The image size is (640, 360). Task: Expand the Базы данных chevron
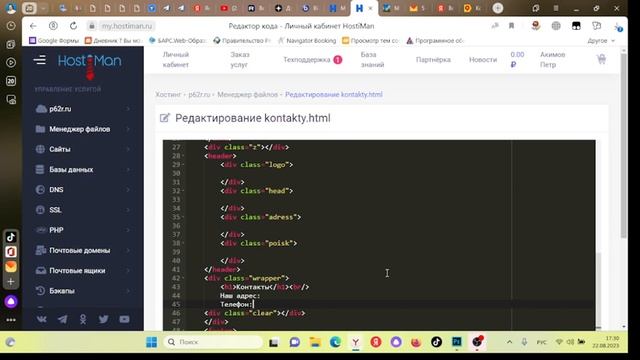point(128,169)
